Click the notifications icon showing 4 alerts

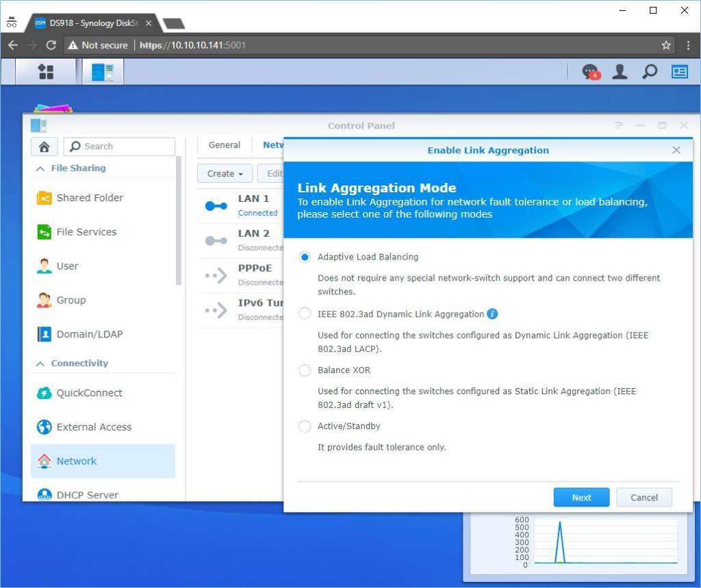(x=589, y=71)
